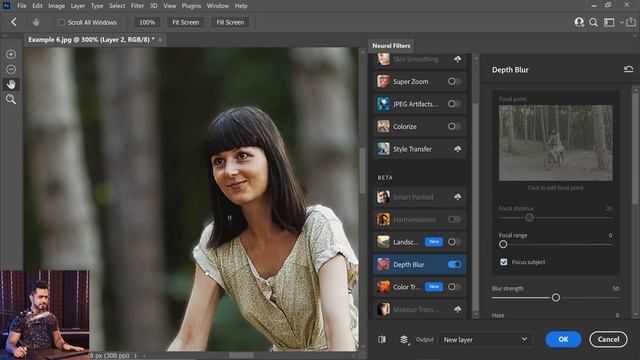This screenshot has width=640, height=360.
Task: Open the Image menu
Action: pyautogui.click(x=56, y=6)
